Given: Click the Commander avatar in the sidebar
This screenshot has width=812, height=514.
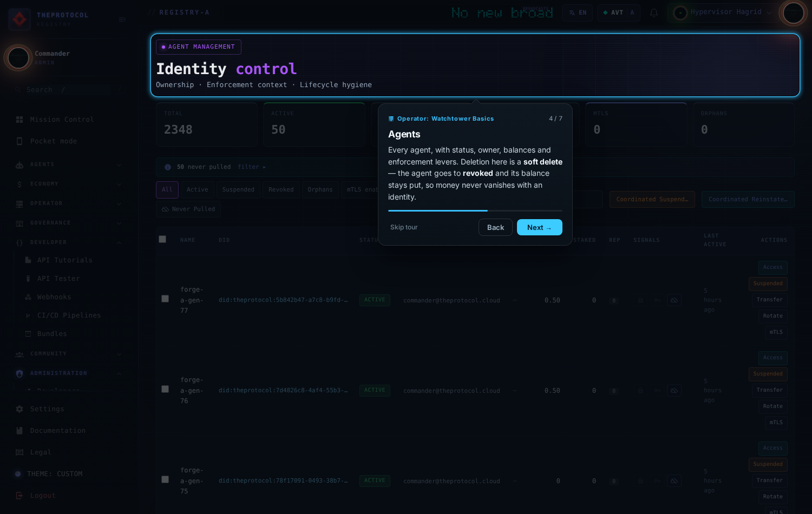Looking at the screenshot, I should [x=18, y=57].
